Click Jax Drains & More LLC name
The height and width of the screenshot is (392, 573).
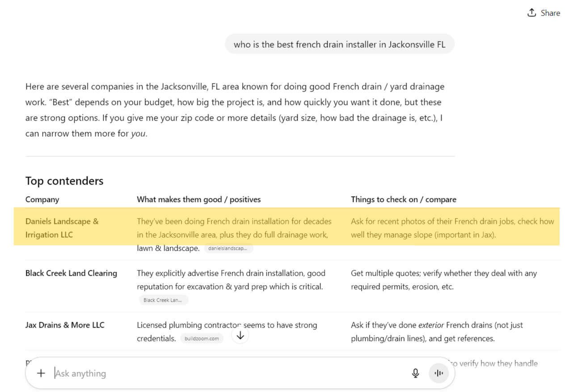tap(65, 325)
